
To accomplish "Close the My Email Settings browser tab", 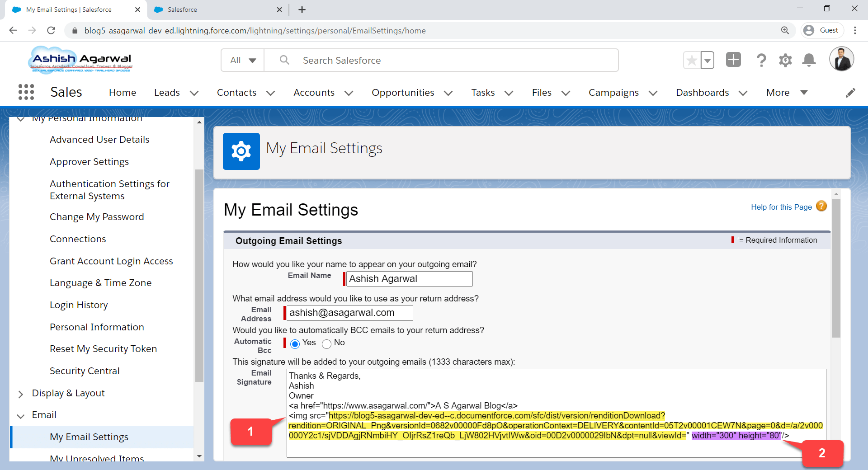I will coord(137,9).
